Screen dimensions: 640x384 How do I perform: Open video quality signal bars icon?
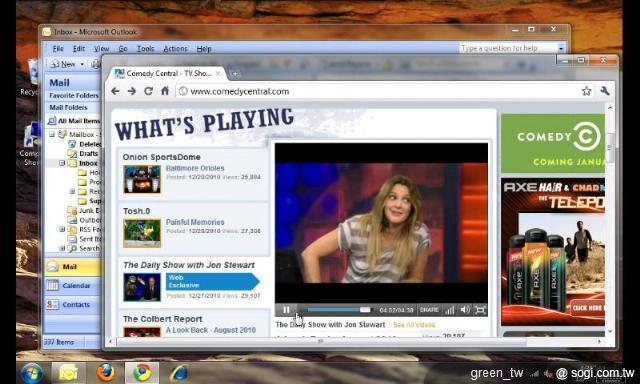[x=449, y=310]
